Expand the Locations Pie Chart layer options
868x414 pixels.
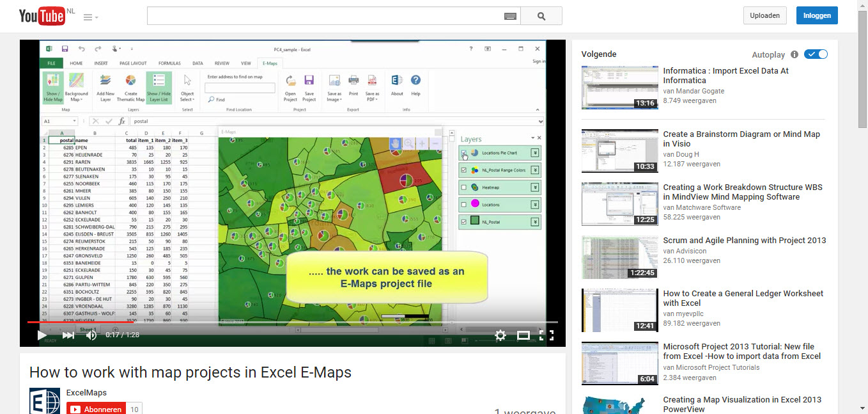click(x=535, y=153)
